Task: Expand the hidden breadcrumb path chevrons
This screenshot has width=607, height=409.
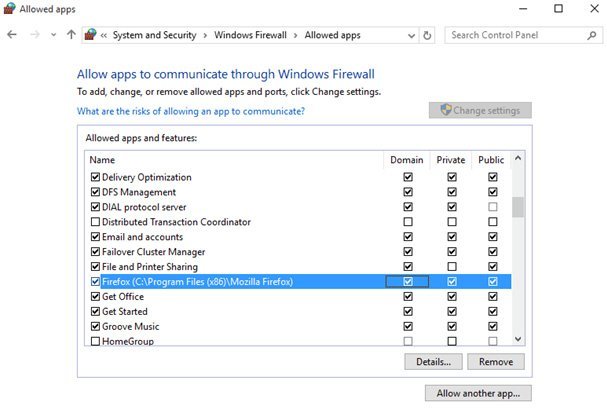Action: tap(104, 35)
